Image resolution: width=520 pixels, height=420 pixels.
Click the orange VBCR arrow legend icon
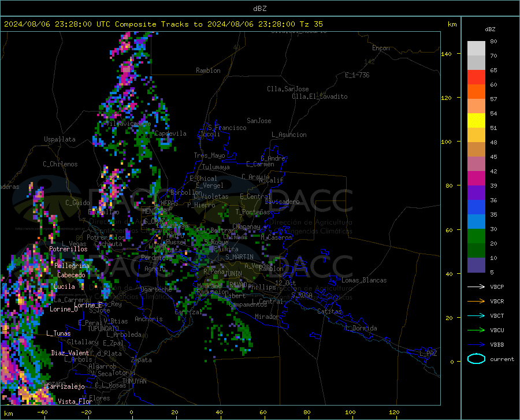pos(476,302)
